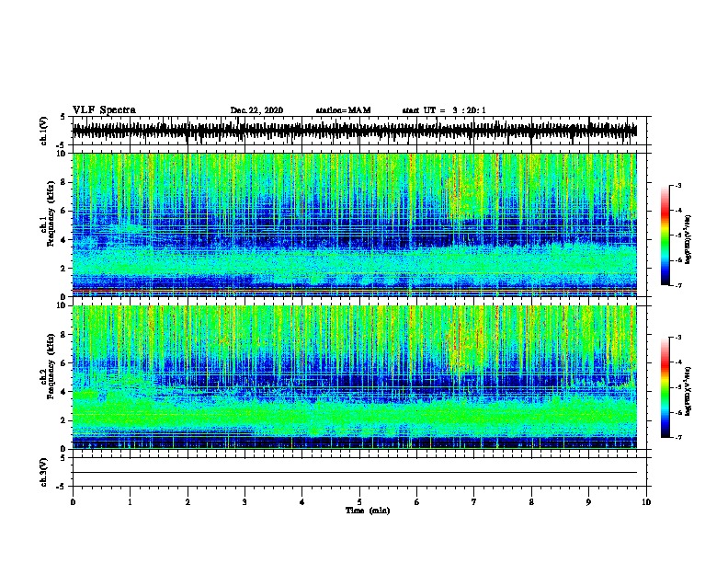
Task: Select the "start UT = 3 : 20: 1" text
Action: 444,110
